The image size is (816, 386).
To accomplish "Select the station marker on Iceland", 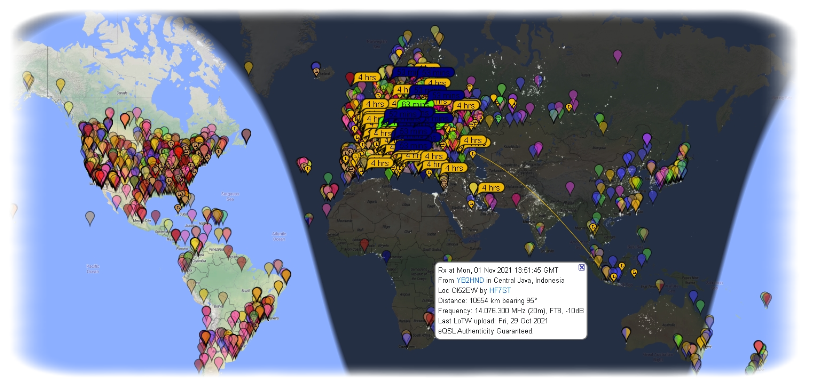I will (x=316, y=69).
